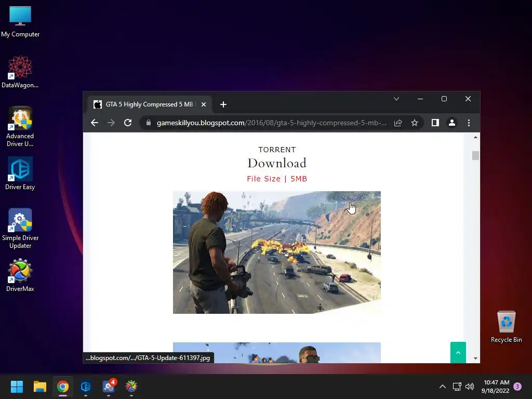
Task: Open Driver Easy from taskbar
Action: (x=86, y=387)
